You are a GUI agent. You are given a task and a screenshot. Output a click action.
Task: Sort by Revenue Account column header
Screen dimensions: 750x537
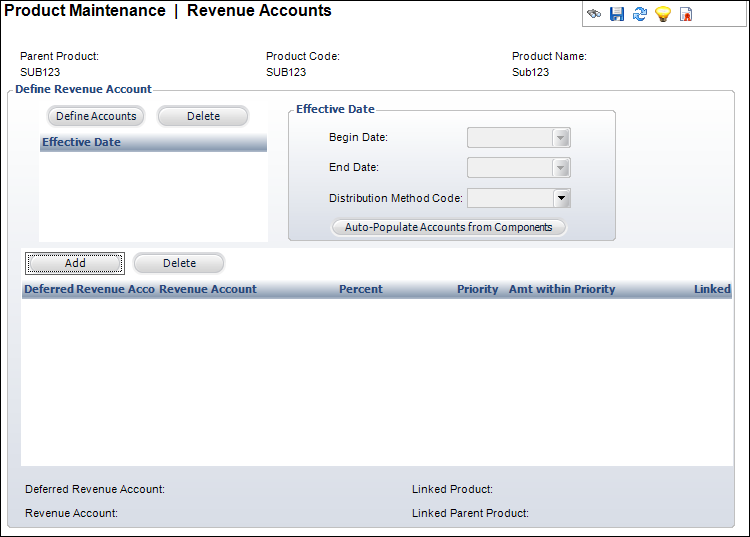pos(208,289)
